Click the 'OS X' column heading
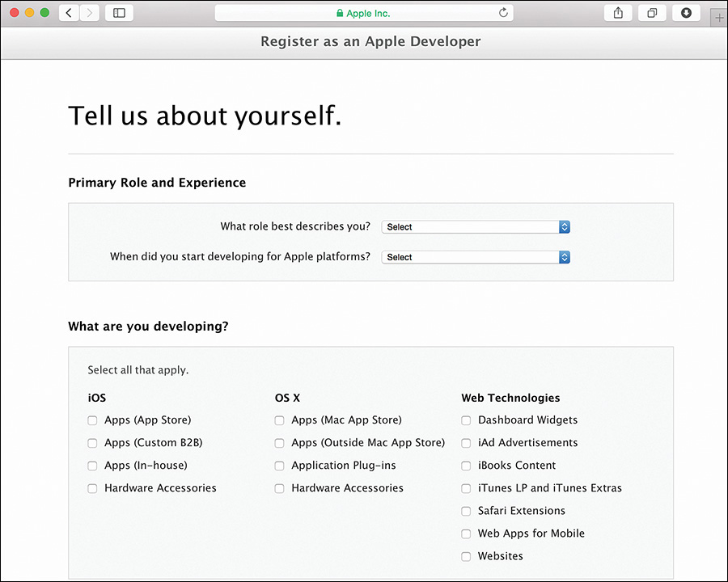 tap(287, 398)
